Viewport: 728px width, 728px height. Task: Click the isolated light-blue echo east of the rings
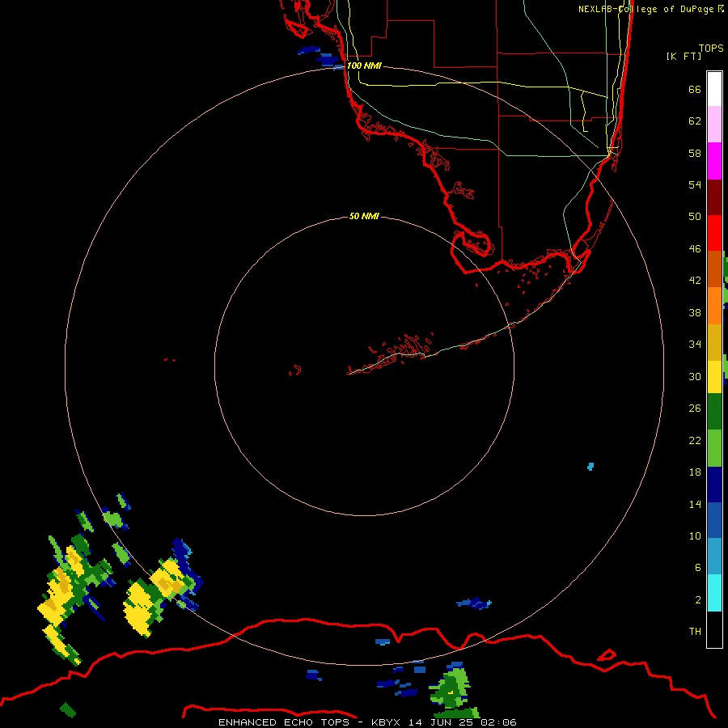pyautogui.click(x=590, y=466)
